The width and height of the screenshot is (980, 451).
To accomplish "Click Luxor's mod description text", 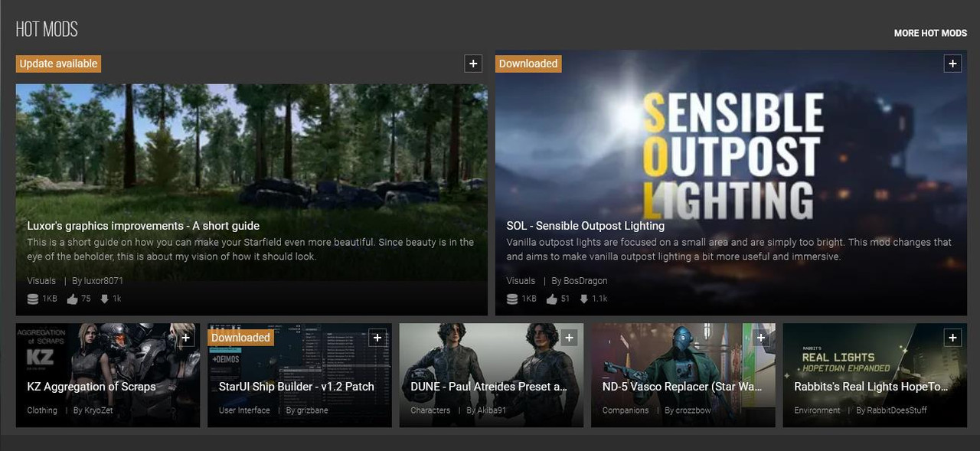I will point(250,250).
